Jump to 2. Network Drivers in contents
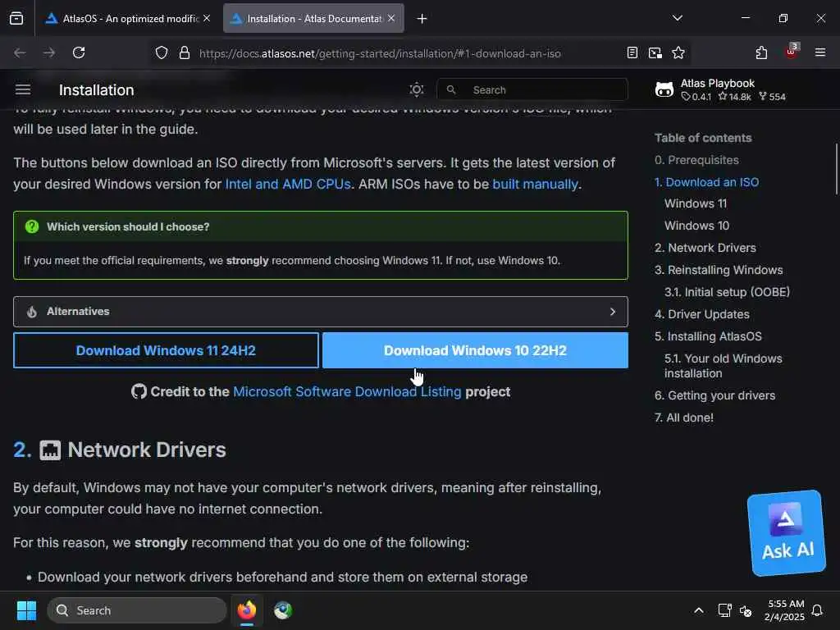The height and width of the screenshot is (630, 840). coord(705,248)
